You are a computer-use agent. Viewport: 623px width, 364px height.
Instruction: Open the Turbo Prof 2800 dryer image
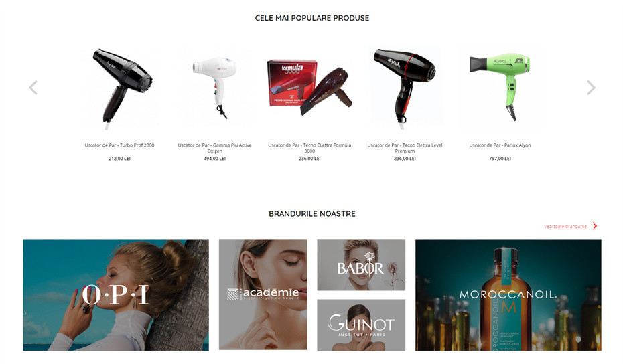pyautogui.click(x=120, y=88)
